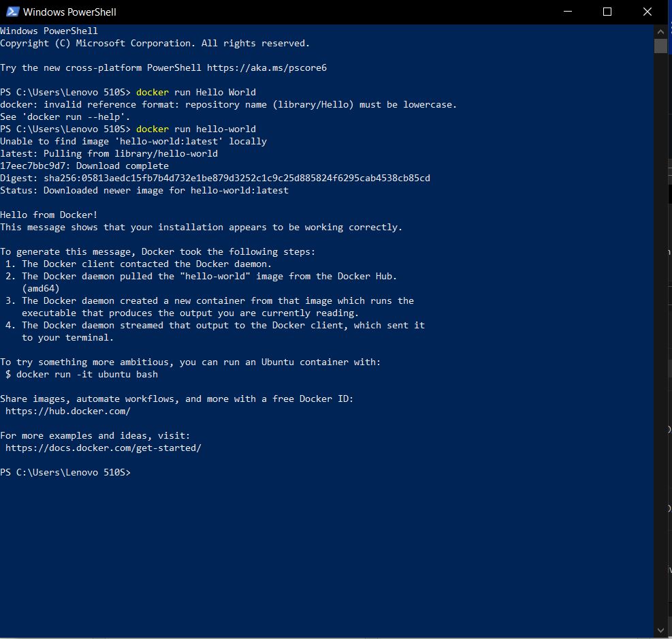The height and width of the screenshot is (639, 672).
Task: Click the empty vertical scrollbar track
Action: (x=660, y=341)
